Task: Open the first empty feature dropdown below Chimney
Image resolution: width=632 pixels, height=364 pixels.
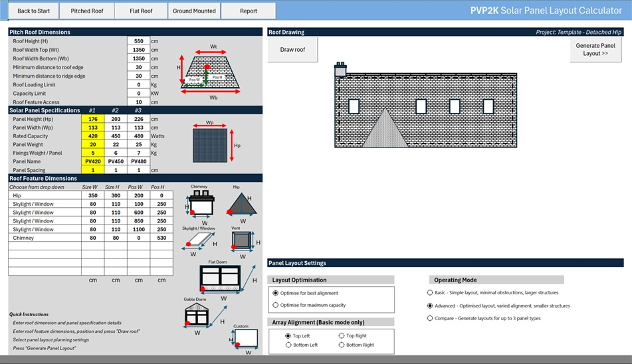Action: click(45, 246)
